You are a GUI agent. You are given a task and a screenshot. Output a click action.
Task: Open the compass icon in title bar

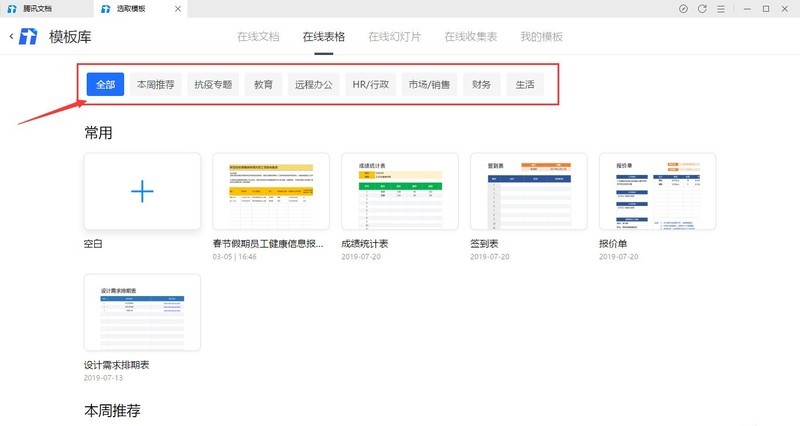coord(683,9)
